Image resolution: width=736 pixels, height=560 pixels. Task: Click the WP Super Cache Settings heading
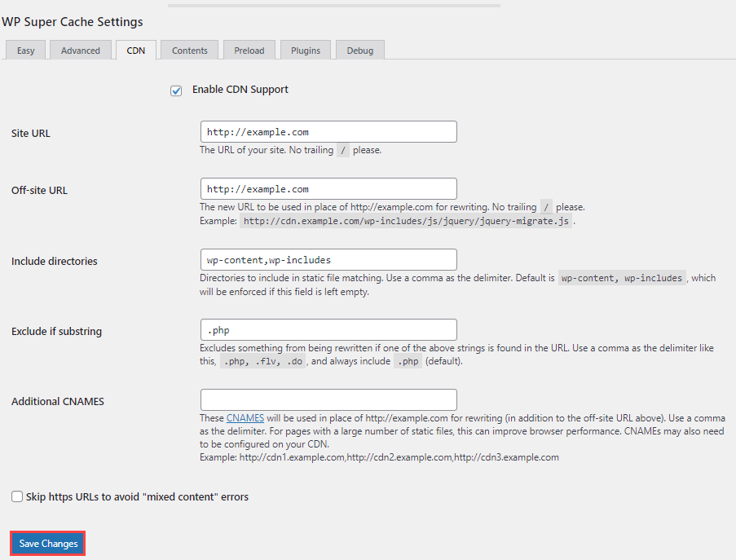tap(73, 22)
